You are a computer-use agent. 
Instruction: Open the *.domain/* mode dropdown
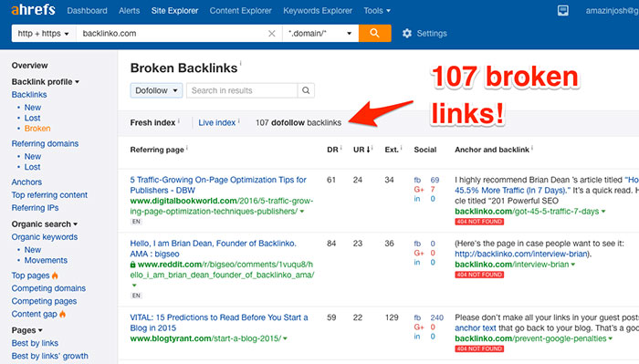320,34
